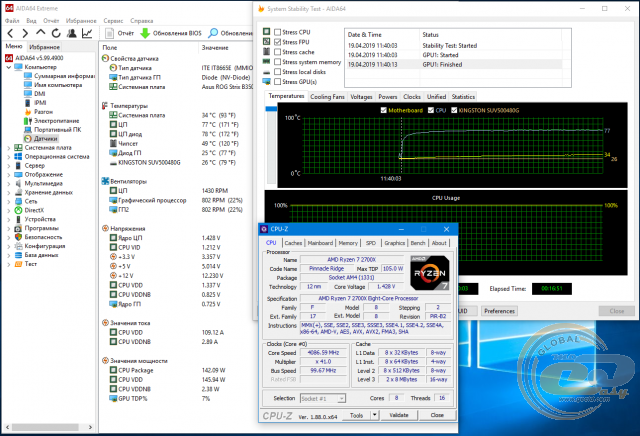Click the magnifier Обновления icon
The image size is (640, 436).
click(x=213, y=33)
